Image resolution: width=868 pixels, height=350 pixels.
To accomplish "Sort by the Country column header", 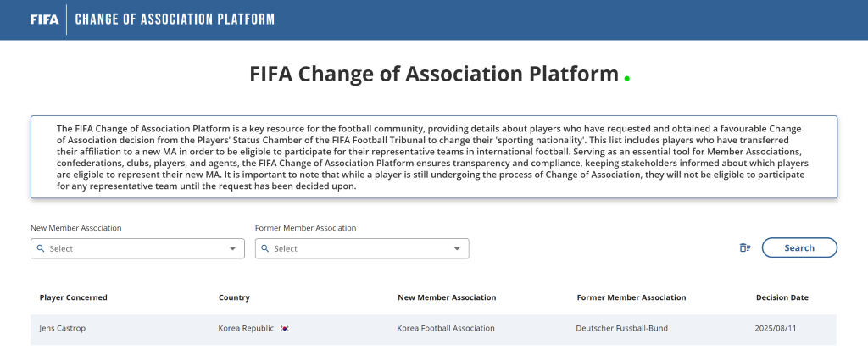I will (x=234, y=297).
